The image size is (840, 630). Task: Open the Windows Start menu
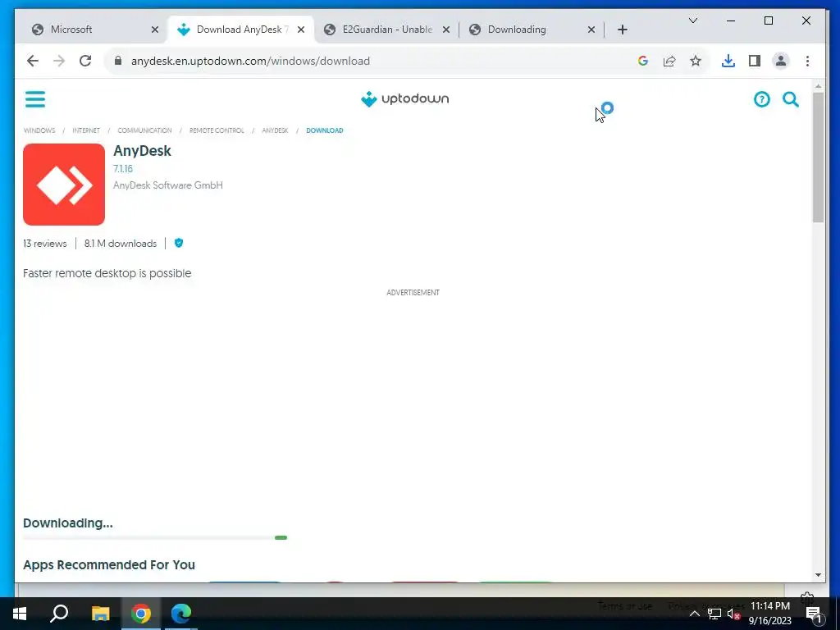point(20,613)
